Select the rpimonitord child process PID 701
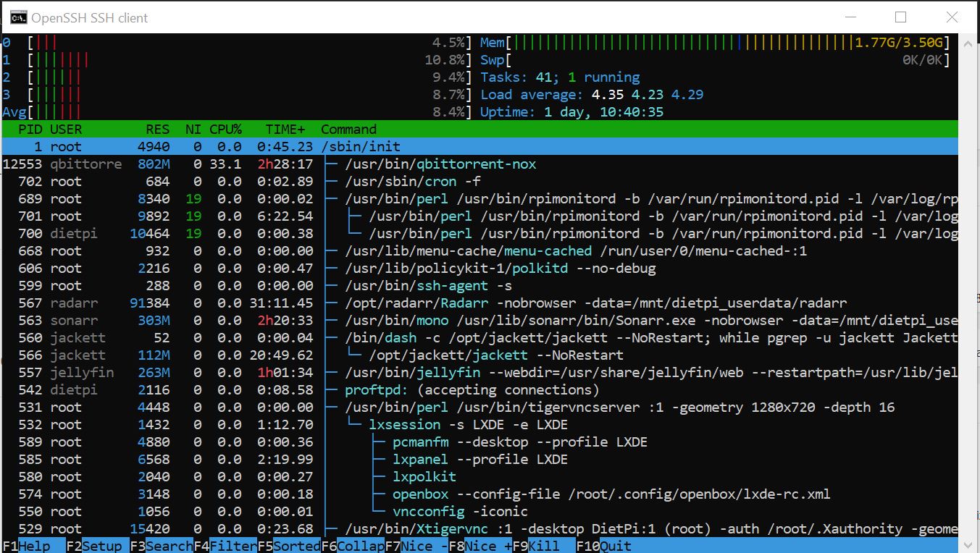The width and height of the screenshot is (980, 553). pos(479,216)
